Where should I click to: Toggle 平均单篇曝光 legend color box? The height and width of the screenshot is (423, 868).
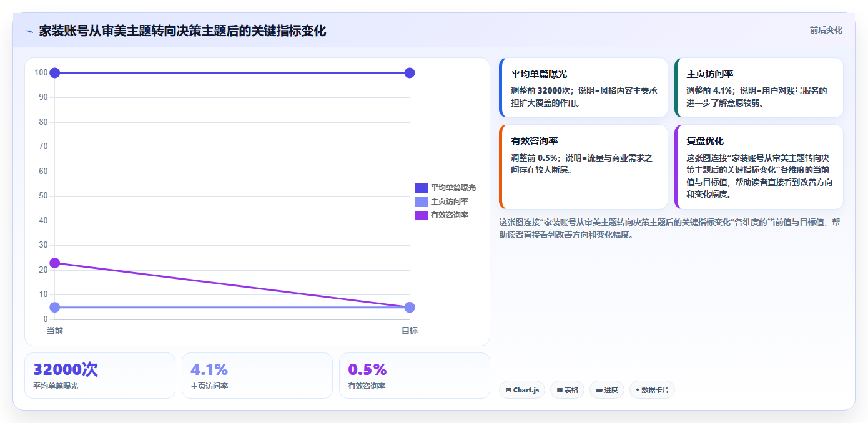pyautogui.click(x=421, y=188)
